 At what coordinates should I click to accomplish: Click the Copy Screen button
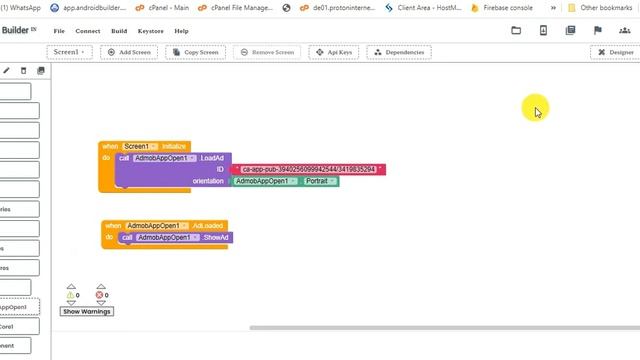[196, 52]
